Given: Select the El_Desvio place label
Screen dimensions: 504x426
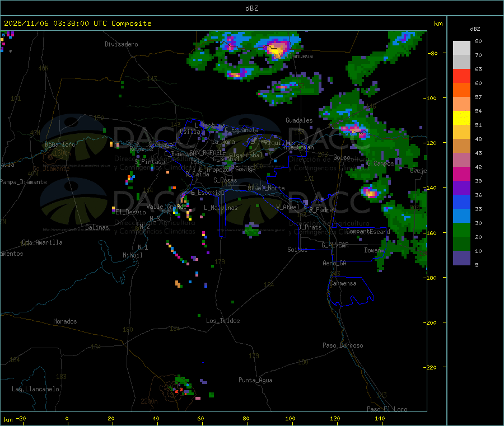Looking at the screenshot, I should click(x=130, y=212).
